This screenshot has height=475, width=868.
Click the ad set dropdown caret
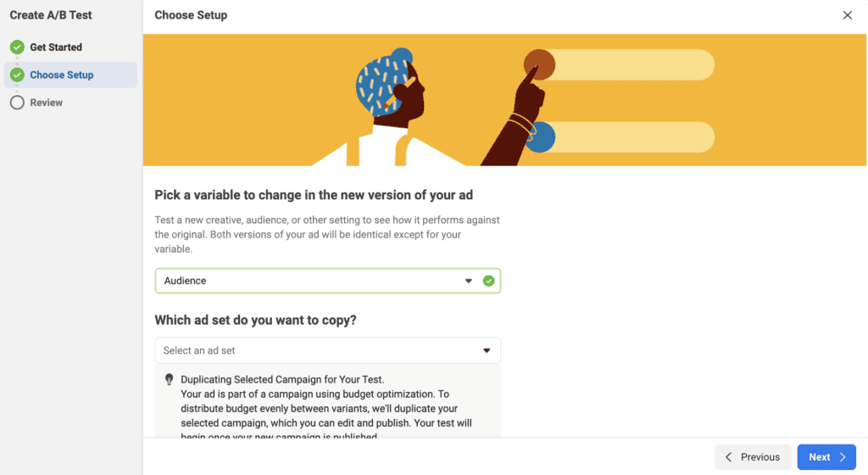click(487, 350)
